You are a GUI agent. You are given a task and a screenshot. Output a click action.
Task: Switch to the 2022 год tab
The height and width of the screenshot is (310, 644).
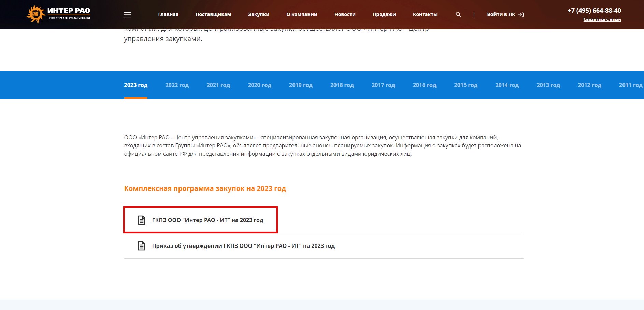click(x=177, y=85)
